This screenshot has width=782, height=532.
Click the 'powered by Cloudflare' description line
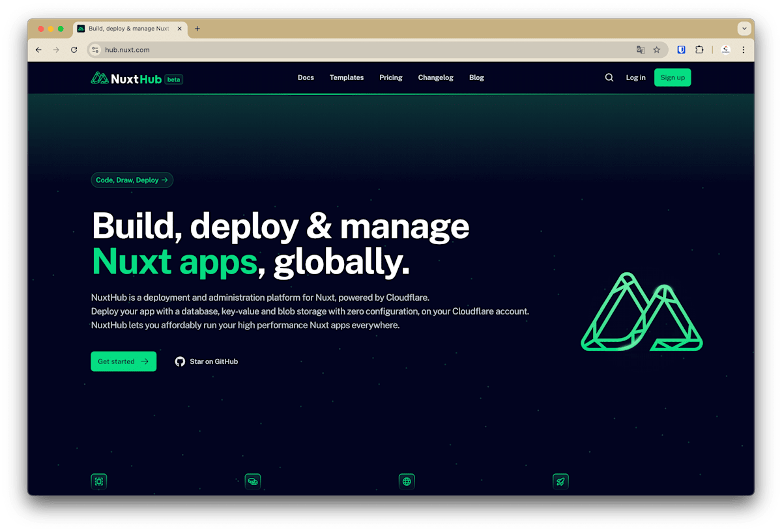[x=260, y=298]
